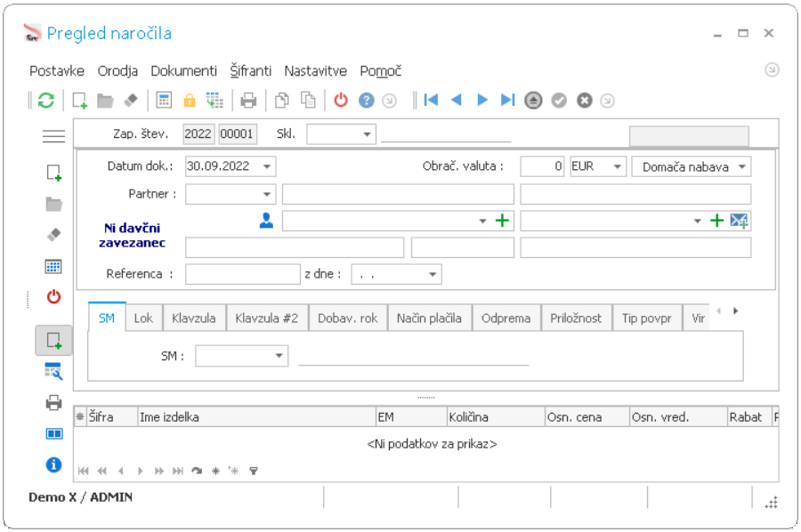Click the sidebar search table magnifier icon

[53, 372]
